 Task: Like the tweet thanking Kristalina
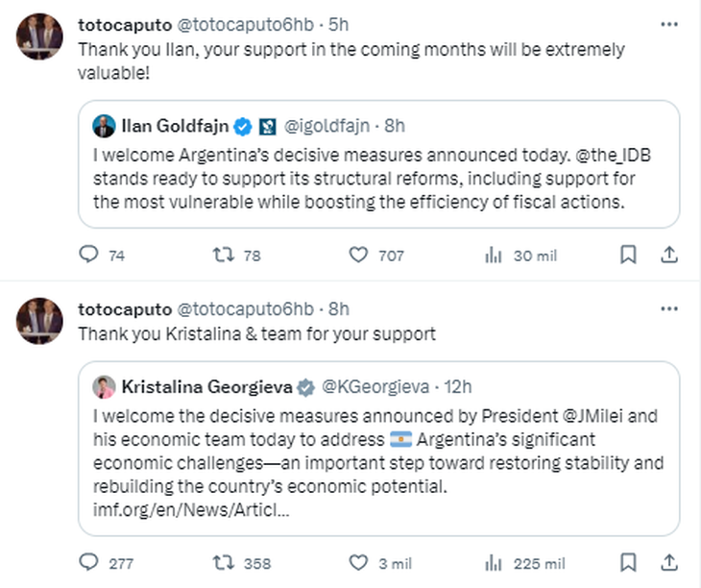pyautogui.click(x=358, y=563)
